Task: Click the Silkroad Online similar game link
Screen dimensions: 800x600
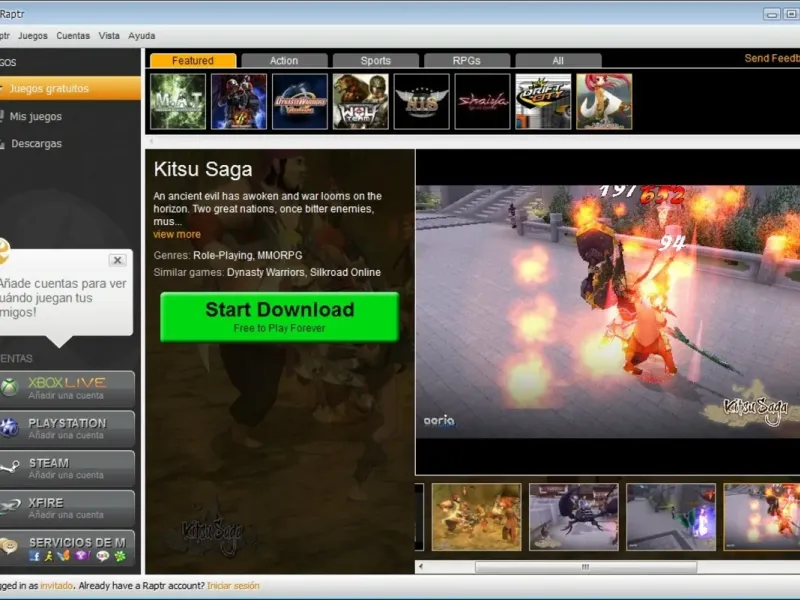Action: coord(345,272)
